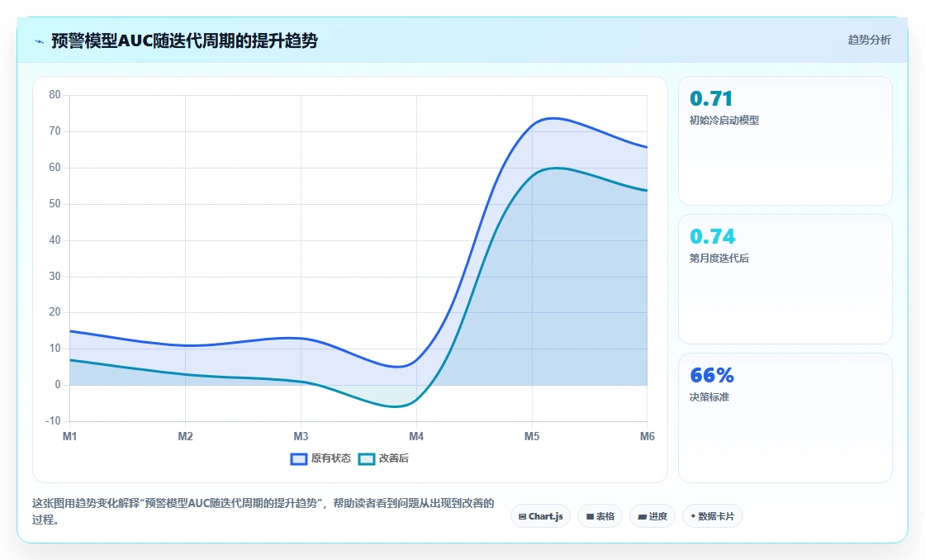The width and height of the screenshot is (925, 560).
Task: Click the sparkle icon in the 数据卡片 tag
Action: (x=693, y=516)
